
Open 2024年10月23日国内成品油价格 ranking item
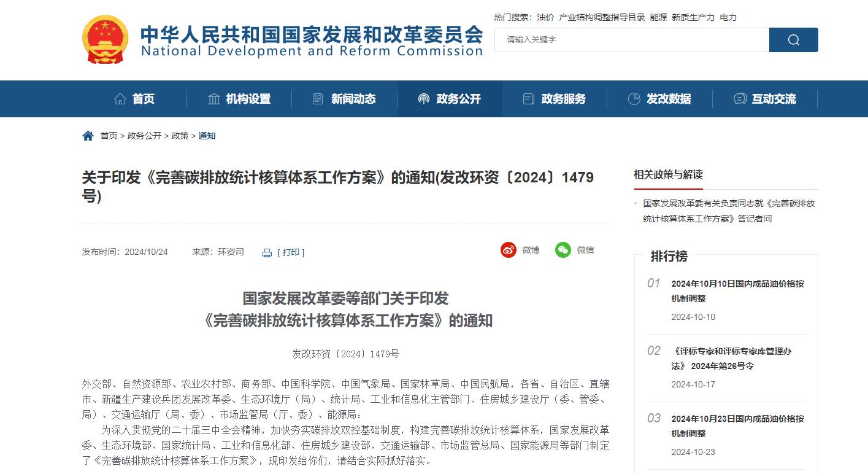(737, 426)
